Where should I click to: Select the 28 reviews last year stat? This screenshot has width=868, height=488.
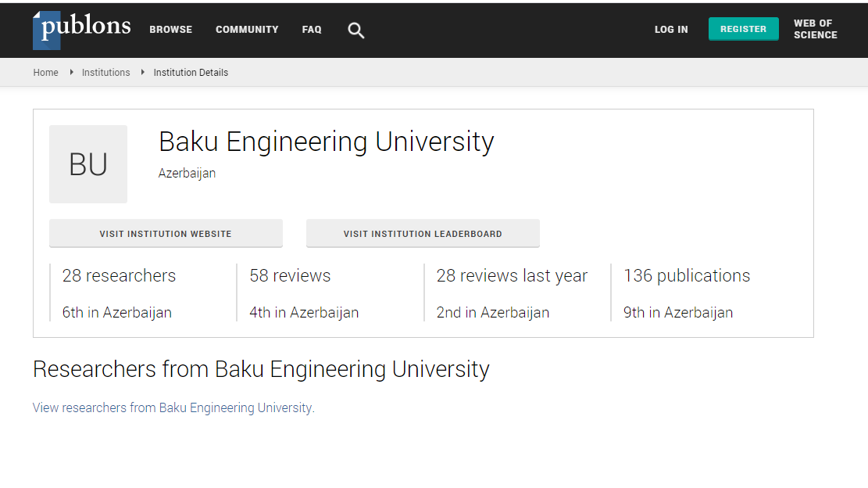click(512, 276)
